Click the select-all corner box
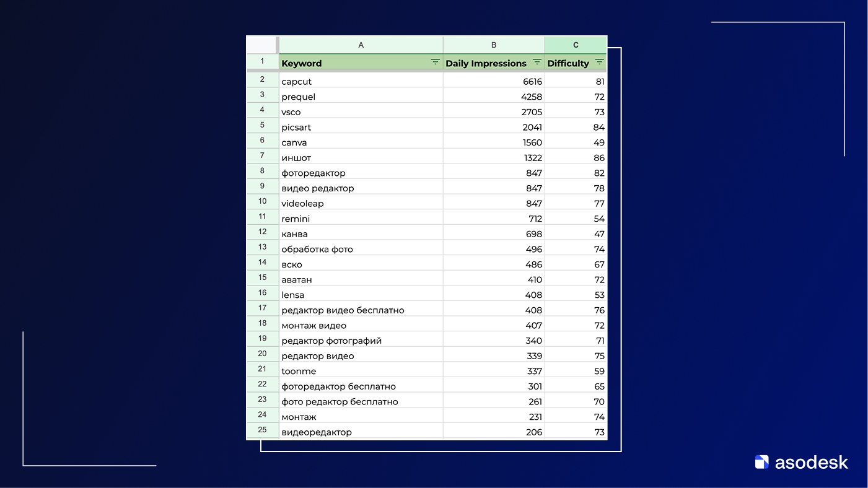This screenshot has height=488, width=868. pyautogui.click(x=262, y=45)
